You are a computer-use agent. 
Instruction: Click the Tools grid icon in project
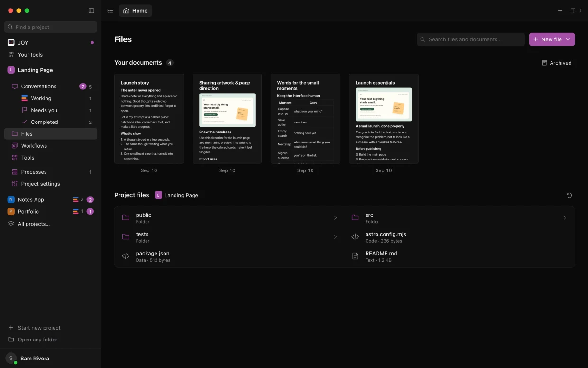point(15,158)
